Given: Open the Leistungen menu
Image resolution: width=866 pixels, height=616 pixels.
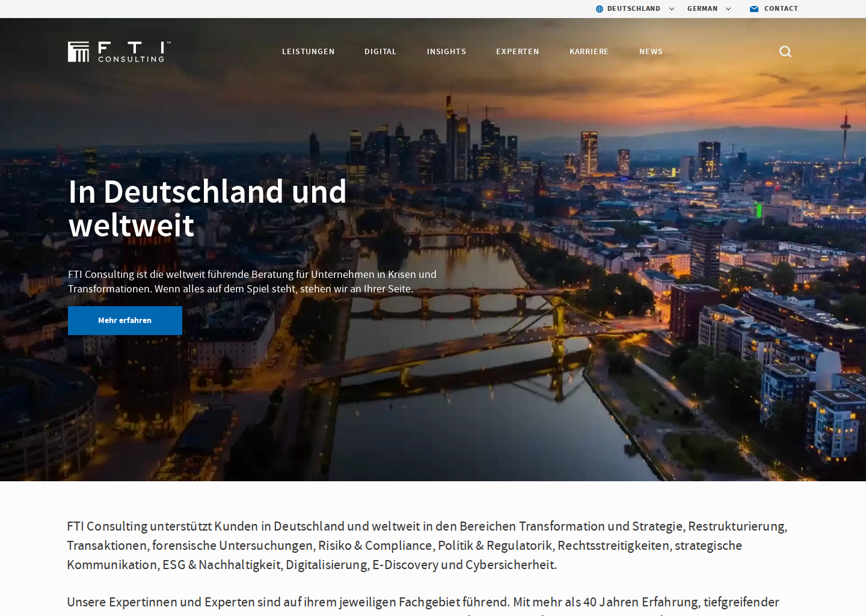Looking at the screenshot, I should pyautogui.click(x=309, y=52).
